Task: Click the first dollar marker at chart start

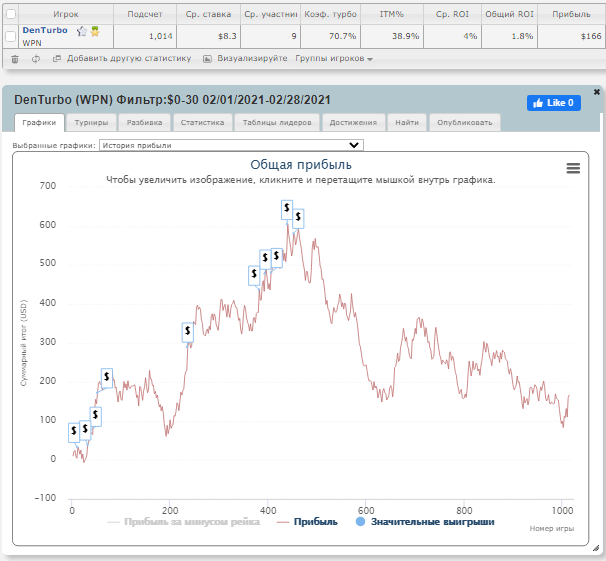Action: point(74,432)
